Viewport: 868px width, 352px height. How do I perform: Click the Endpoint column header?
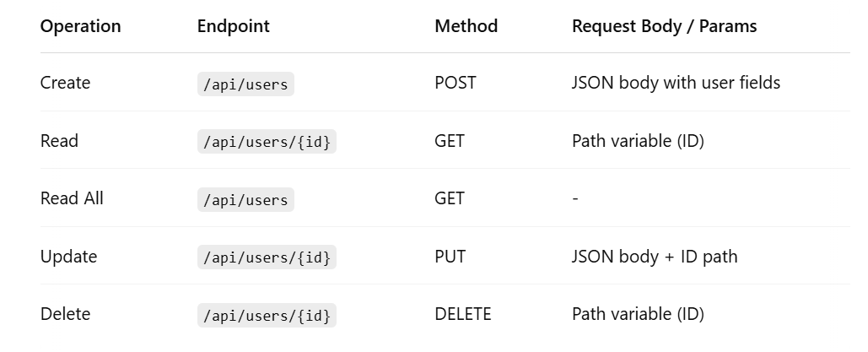point(233,26)
